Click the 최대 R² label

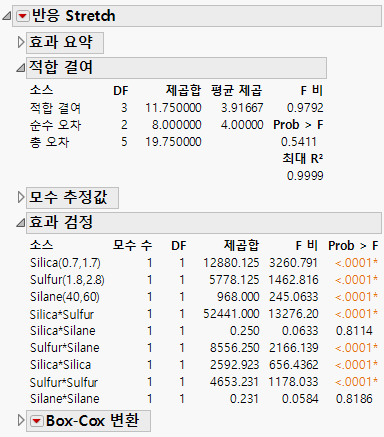click(303, 159)
